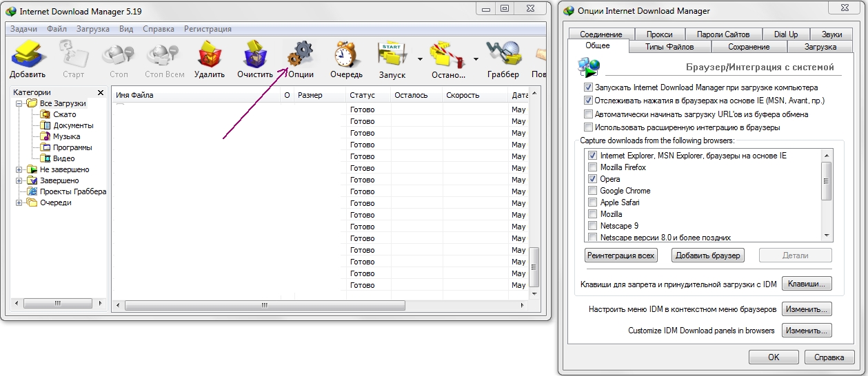Screen dimensions: 868x376
Task: Uncheck the Opera browser box
Action: [593, 179]
